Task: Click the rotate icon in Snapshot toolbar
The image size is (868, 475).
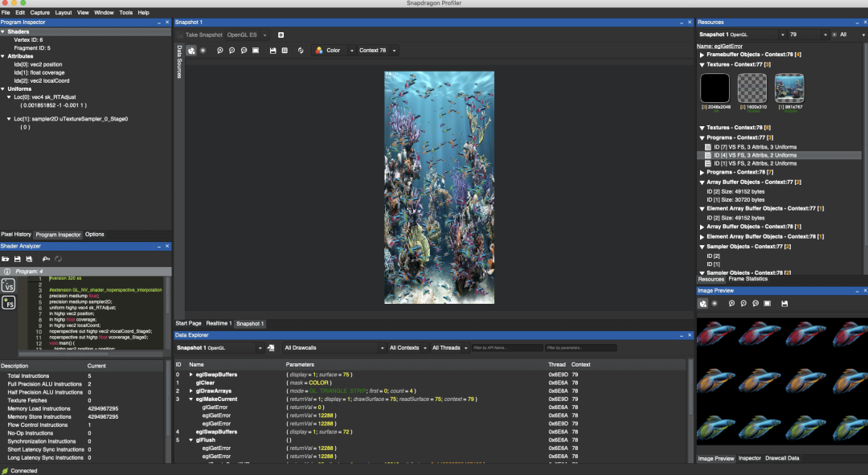Action: (x=300, y=51)
